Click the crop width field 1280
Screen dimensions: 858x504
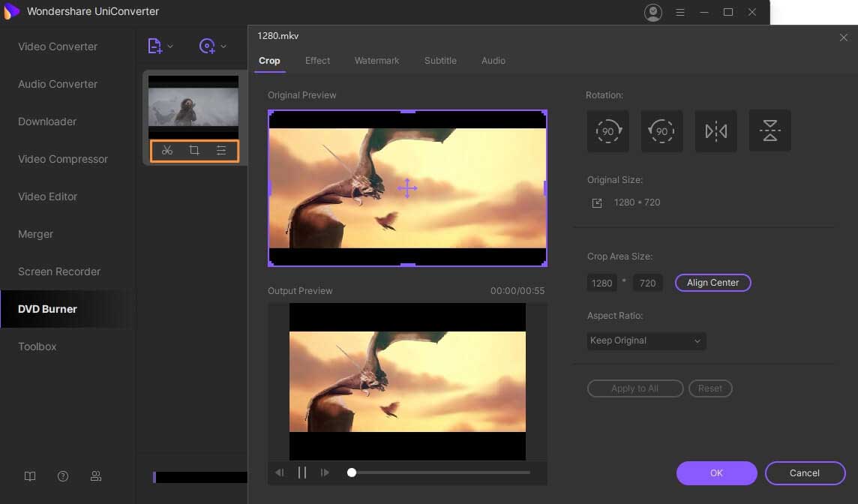pos(602,283)
